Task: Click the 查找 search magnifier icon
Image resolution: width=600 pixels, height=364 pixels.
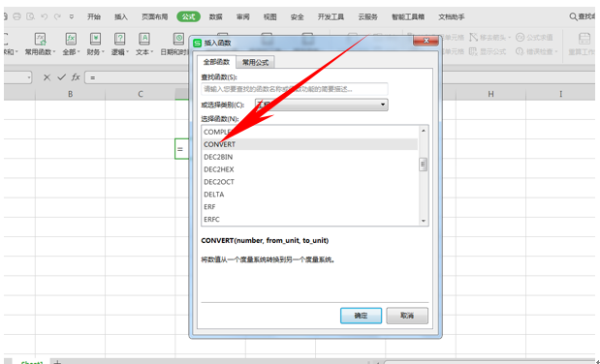Action: 573,16
